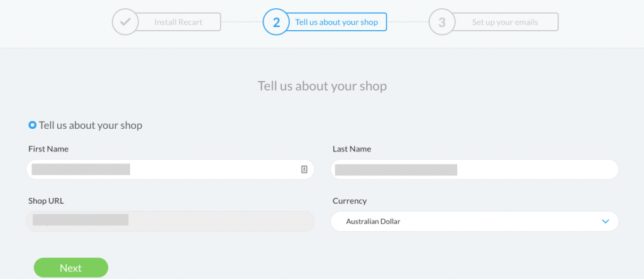This screenshot has height=279, width=644.
Task: Click the First Name label
Action: pyautogui.click(x=48, y=149)
